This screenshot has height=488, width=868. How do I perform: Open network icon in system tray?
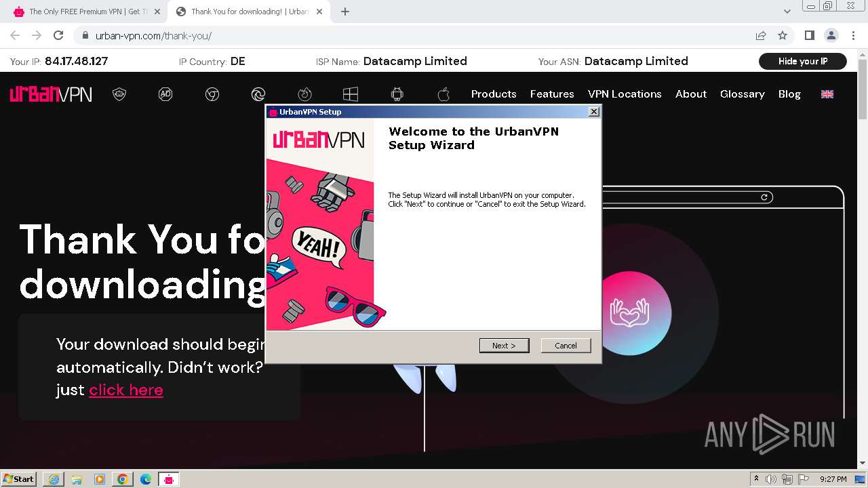point(787,479)
